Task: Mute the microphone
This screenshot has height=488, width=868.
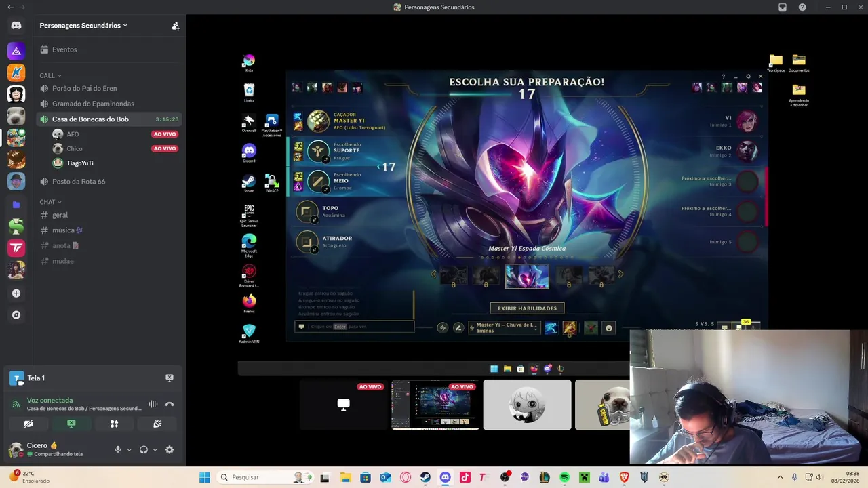Action: pos(118,449)
